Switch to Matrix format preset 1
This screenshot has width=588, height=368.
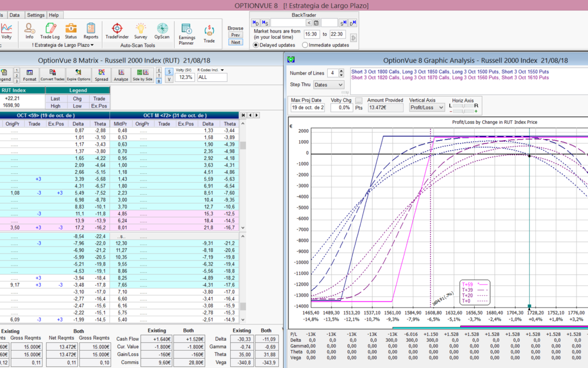16,70
